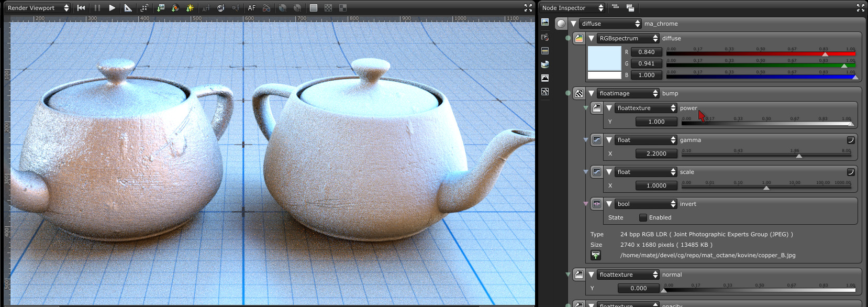Click the invert bool node icon
This screenshot has width=868, height=307.
click(597, 204)
